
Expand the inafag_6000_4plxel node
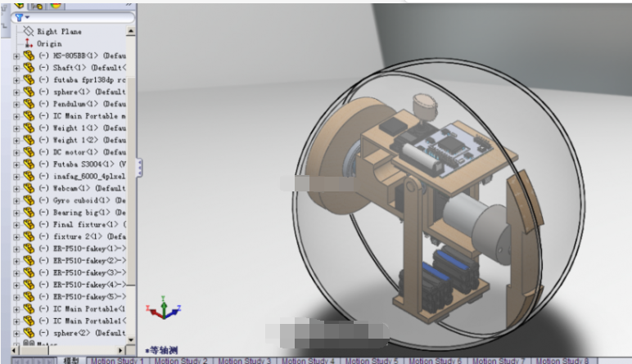pos(16,178)
